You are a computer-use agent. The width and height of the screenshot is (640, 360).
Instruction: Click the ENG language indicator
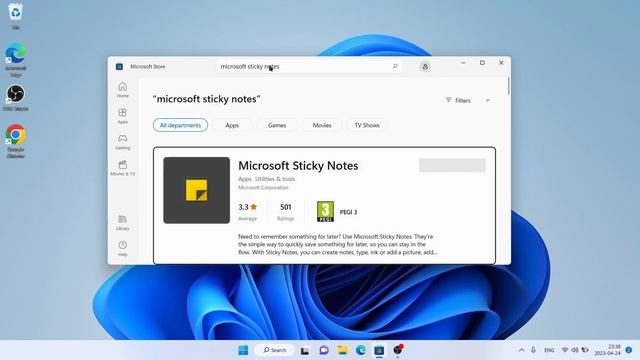point(549,350)
